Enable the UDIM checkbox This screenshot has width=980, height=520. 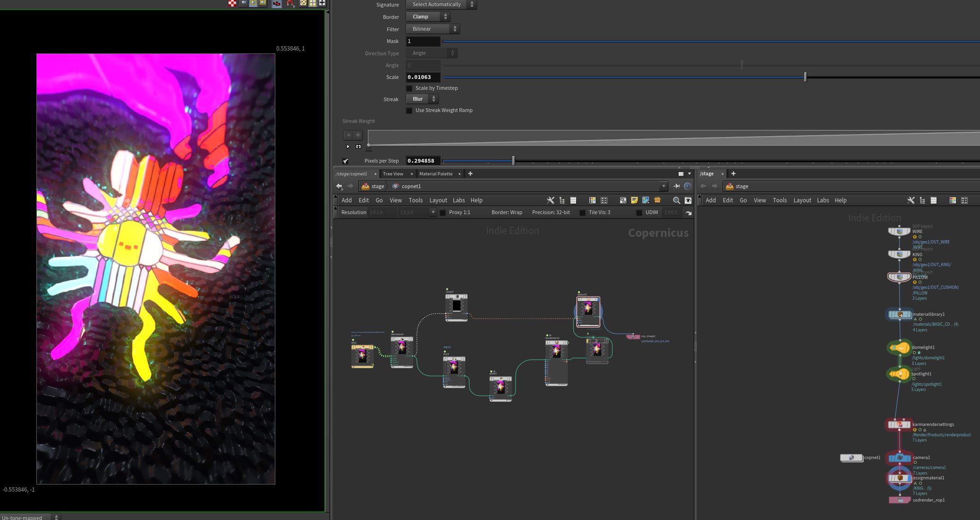click(639, 213)
